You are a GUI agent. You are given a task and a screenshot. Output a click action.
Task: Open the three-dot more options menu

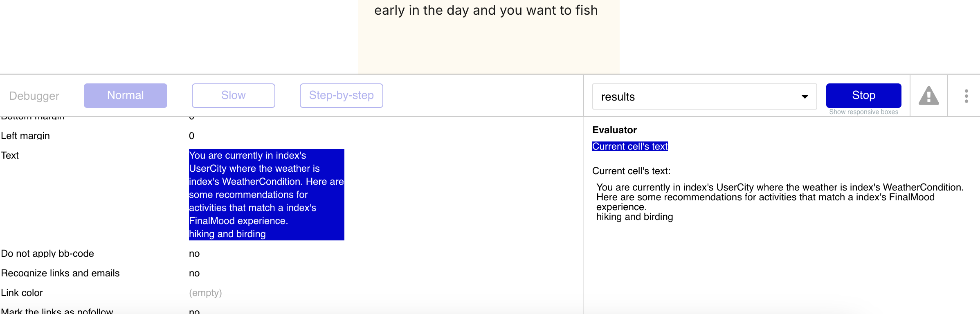click(966, 96)
